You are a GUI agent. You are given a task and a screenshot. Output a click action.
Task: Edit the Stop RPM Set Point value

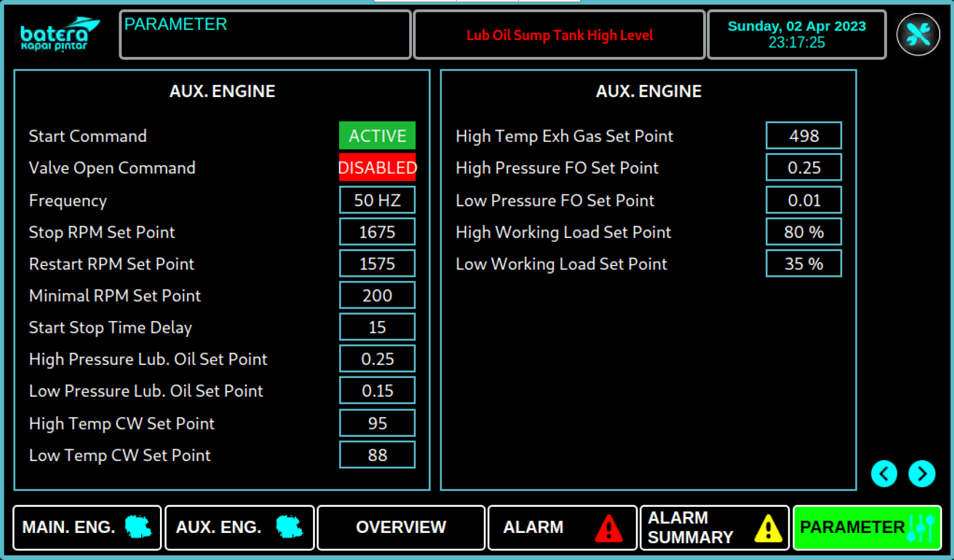tap(377, 232)
